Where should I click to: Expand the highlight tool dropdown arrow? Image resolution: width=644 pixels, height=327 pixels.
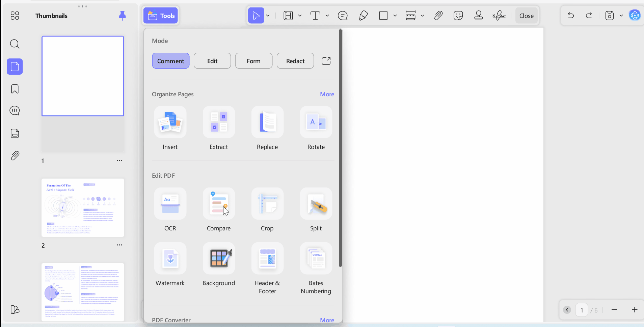[300, 16]
